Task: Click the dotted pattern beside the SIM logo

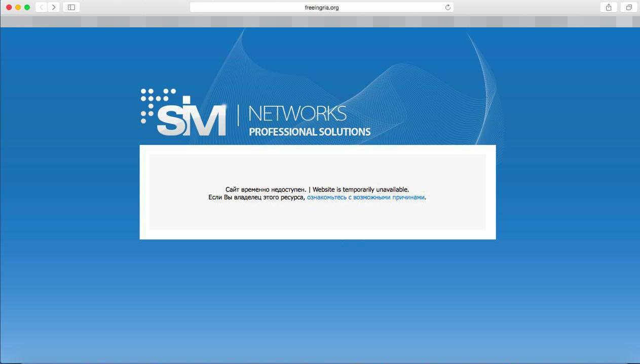Action: pyautogui.click(x=152, y=101)
